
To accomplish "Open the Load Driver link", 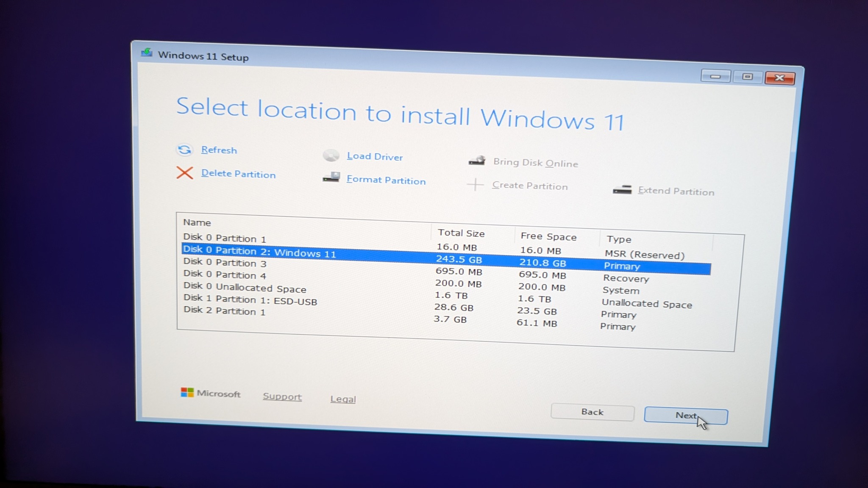I will 375,156.
